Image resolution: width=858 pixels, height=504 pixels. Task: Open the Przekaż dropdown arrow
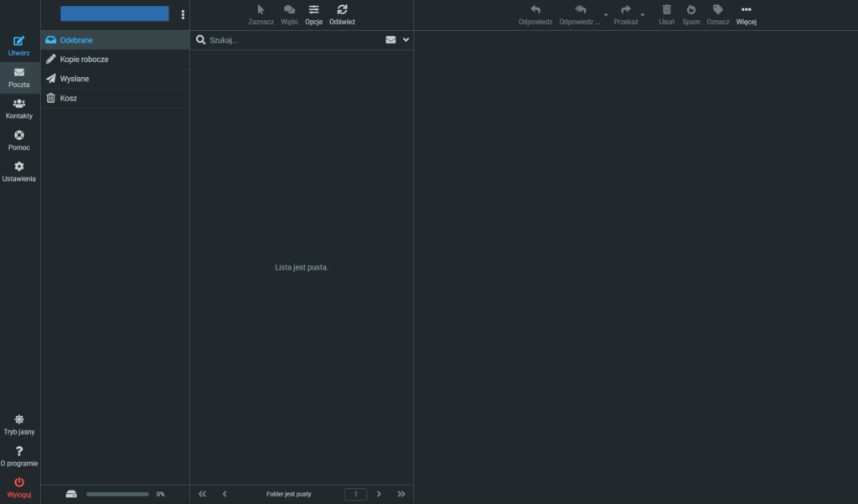(x=643, y=15)
